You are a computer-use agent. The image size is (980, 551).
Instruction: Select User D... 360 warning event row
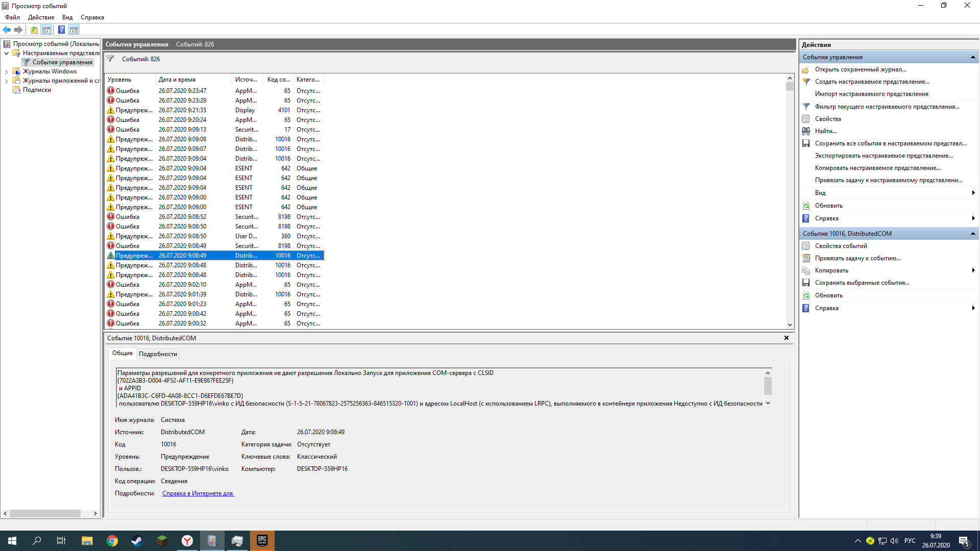[x=214, y=236]
